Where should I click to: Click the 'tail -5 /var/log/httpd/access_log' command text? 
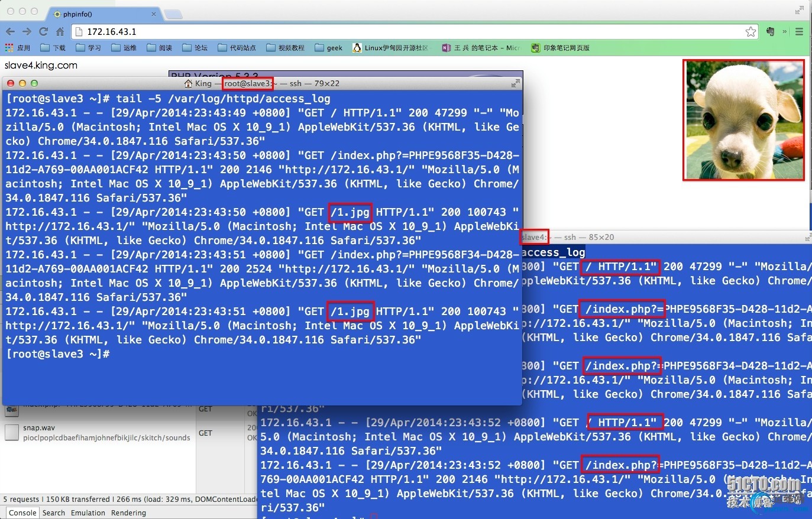pos(223,99)
